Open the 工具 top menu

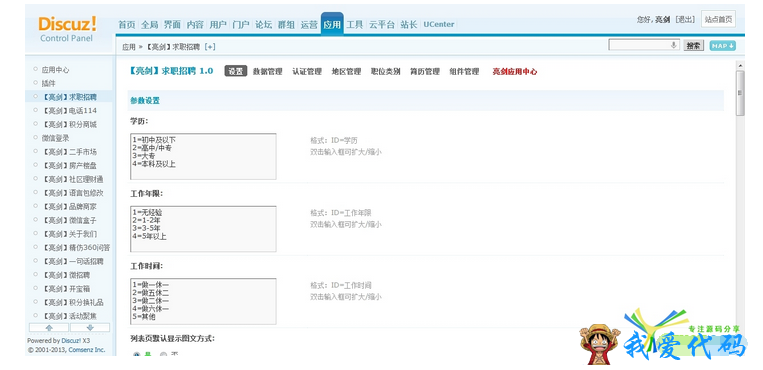[355, 24]
